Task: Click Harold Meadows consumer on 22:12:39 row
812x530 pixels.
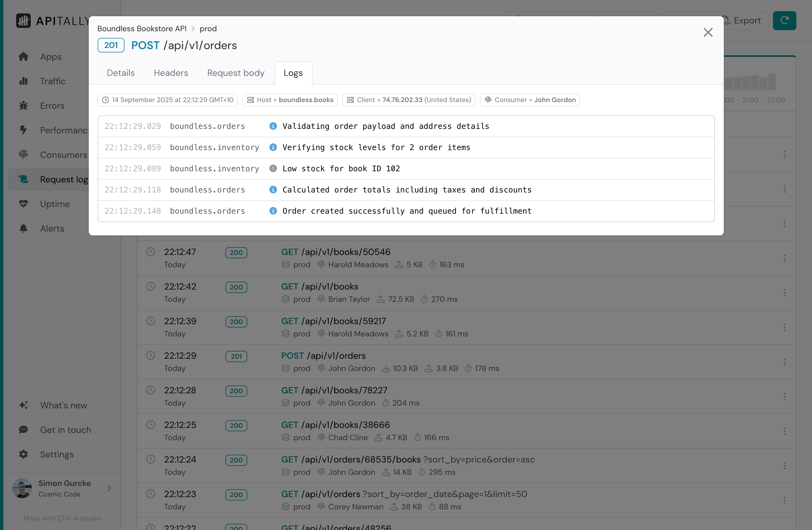Action: [x=358, y=334]
